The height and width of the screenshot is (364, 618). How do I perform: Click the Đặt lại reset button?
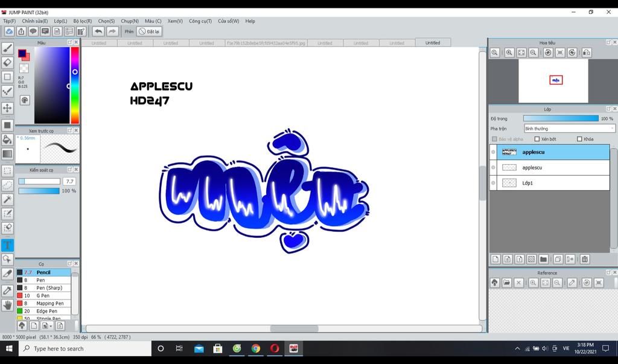click(x=149, y=31)
